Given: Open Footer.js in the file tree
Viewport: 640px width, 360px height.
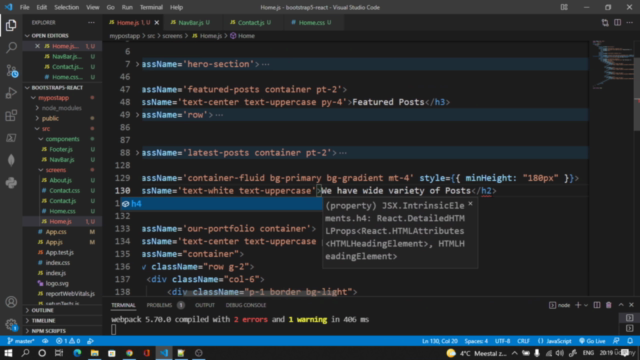Looking at the screenshot, I should pos(61,149).
